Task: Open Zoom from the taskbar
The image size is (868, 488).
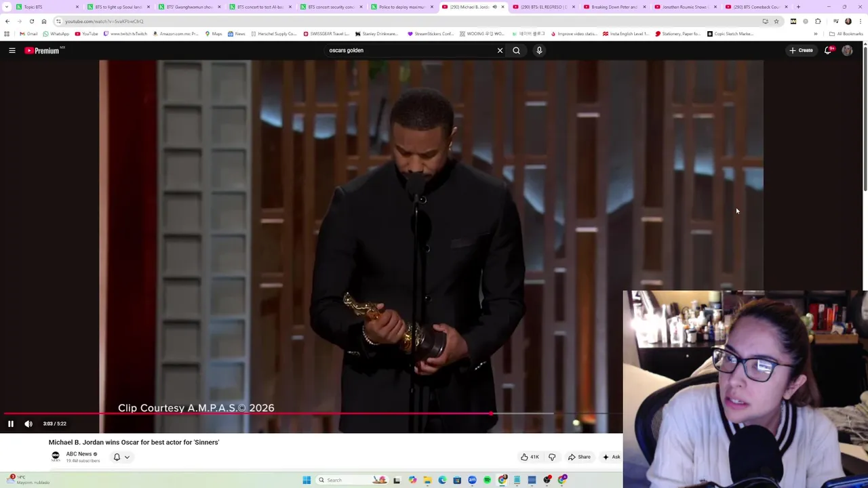Action: point(472,480)
